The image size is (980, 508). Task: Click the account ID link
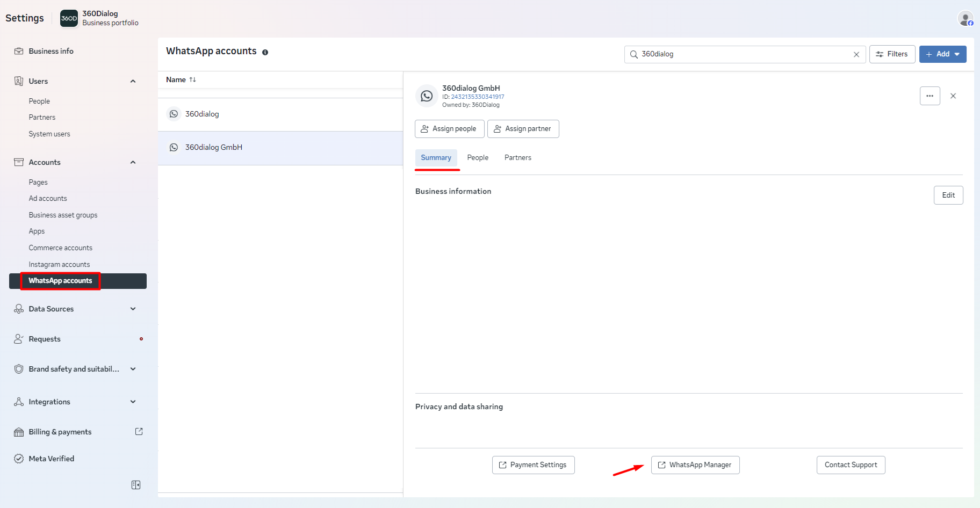tap(477, 97)
